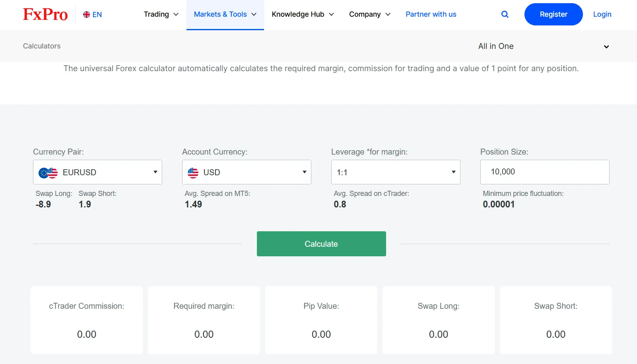Expand the Trading menu
This screenshot has width=637, height=364.
tap(161, 14)
